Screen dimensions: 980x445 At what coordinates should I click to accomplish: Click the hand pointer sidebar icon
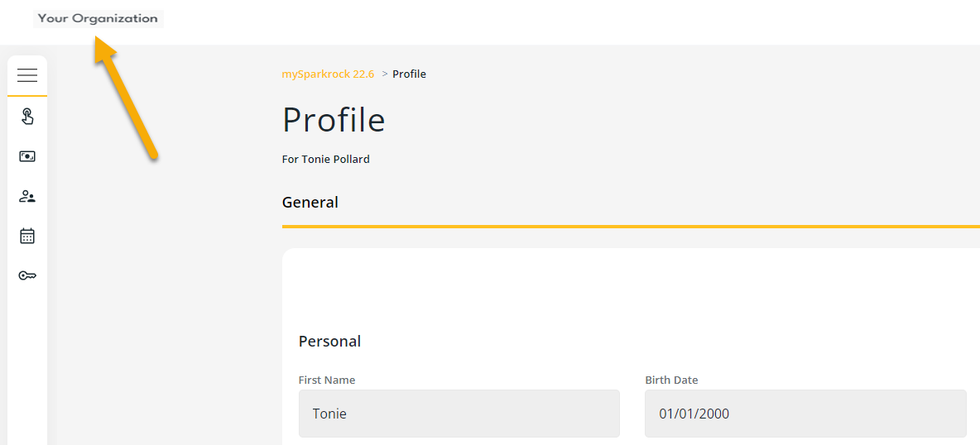[x=27, y=117]
